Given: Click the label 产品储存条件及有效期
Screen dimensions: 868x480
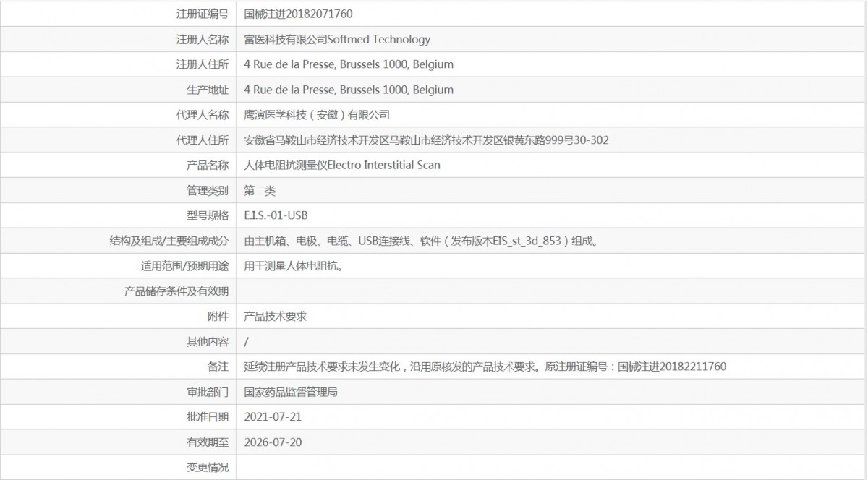Looking at the screenshot, I should coord(177,291).
